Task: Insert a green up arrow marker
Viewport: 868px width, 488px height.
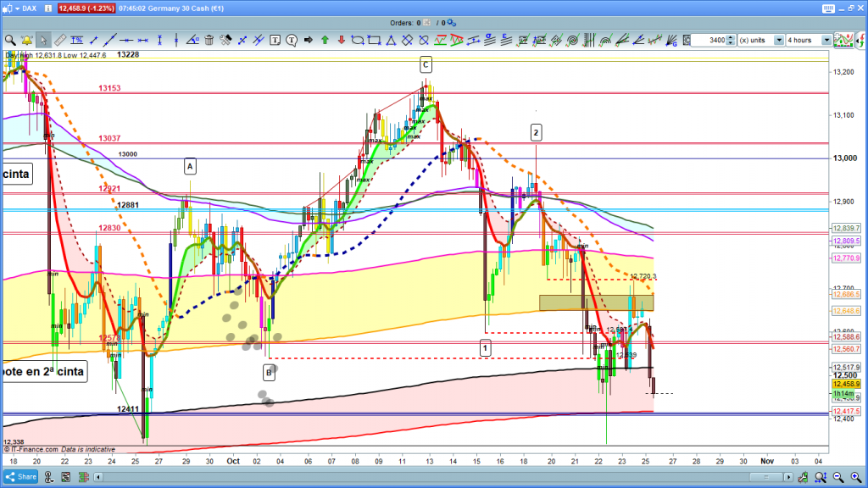Action: coord(325,40)
